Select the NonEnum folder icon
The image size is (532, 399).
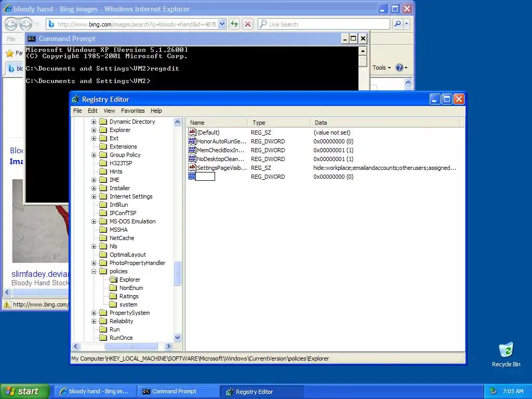(113, 288)
